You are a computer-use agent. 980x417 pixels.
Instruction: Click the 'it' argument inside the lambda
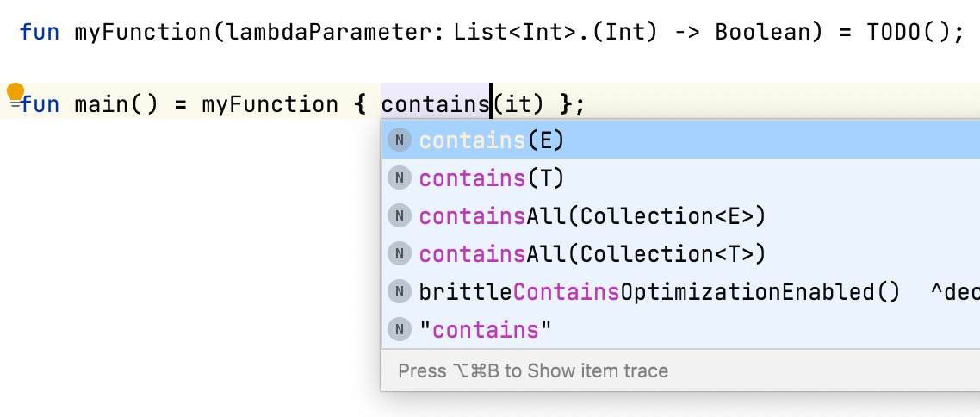(518, 105)
